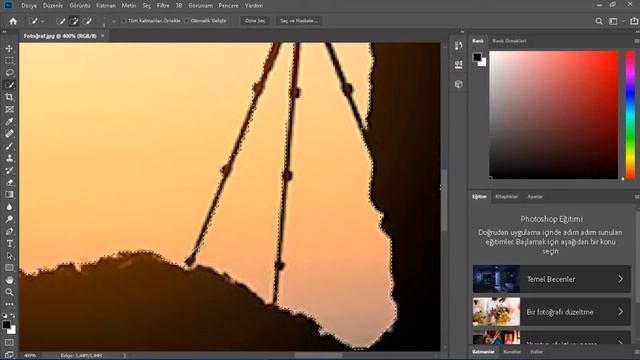Reset default colors icon in toolbox
This screenshot has width=640, height=360.
pyautogui.click(x=5, y=316)
